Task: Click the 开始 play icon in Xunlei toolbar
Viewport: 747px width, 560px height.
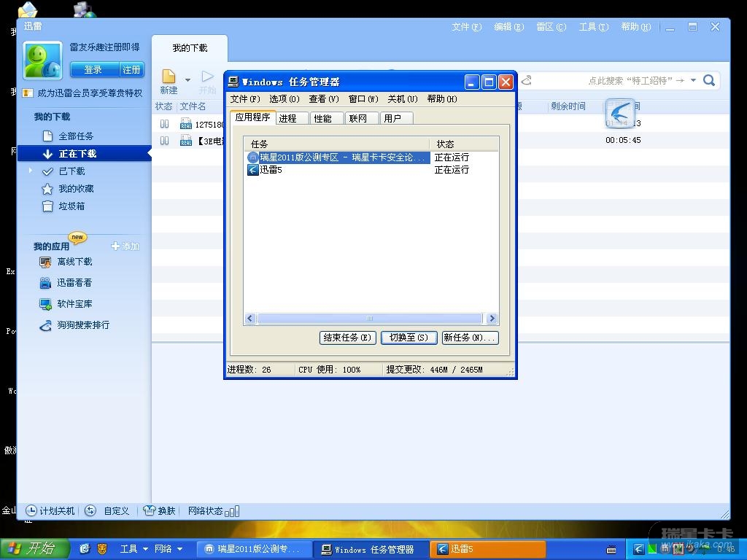Action: [208, 76]
